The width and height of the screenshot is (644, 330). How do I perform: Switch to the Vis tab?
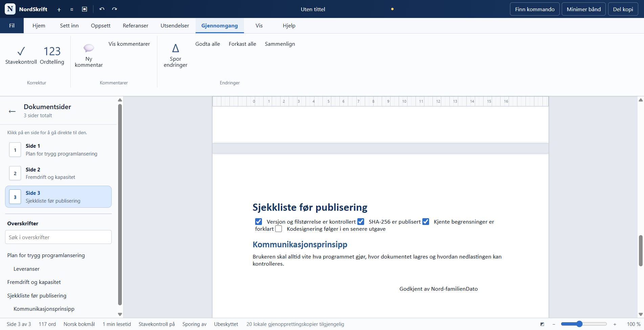pyautogui.click(x=259, y=26)
